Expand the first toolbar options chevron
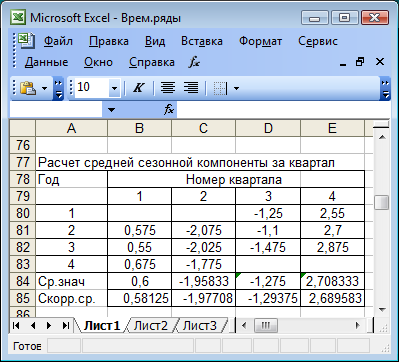The height and width of the screenshot is (362, 399). coord(58,89)
